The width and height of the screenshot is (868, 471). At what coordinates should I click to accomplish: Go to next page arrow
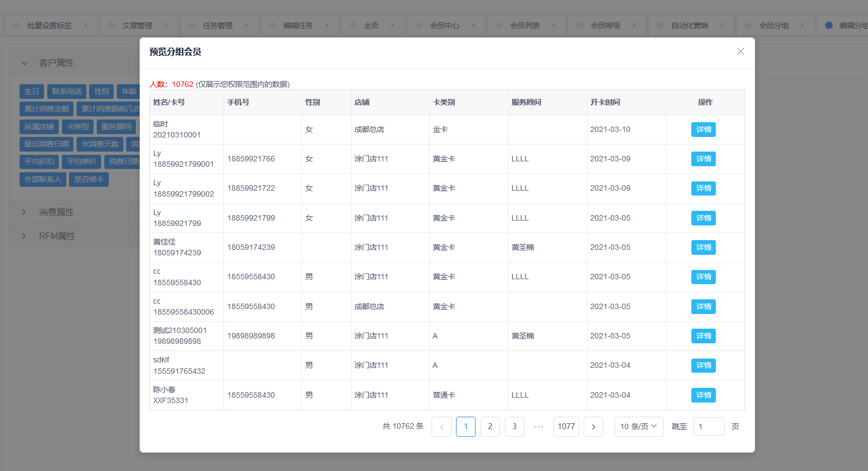[593, 427]
